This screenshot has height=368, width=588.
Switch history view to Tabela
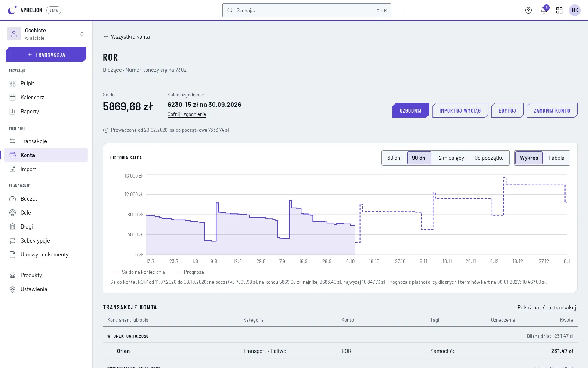(x=556, y=158)
